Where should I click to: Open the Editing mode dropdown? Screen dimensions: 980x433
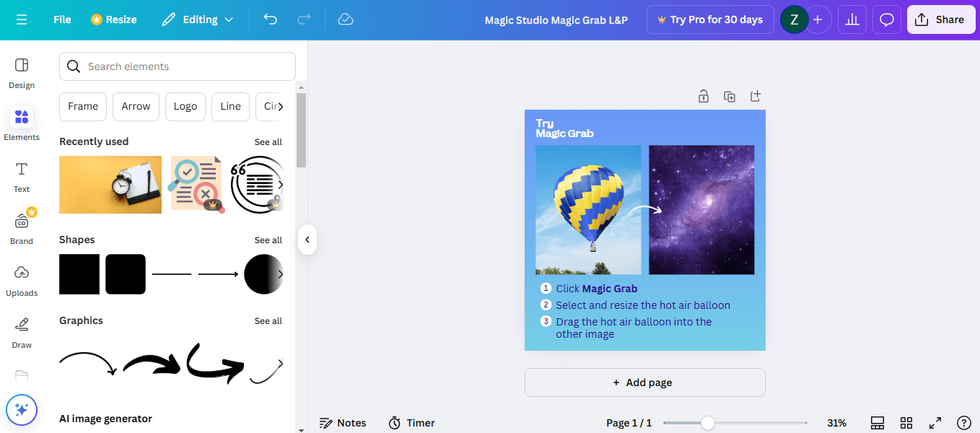(198, 19)
